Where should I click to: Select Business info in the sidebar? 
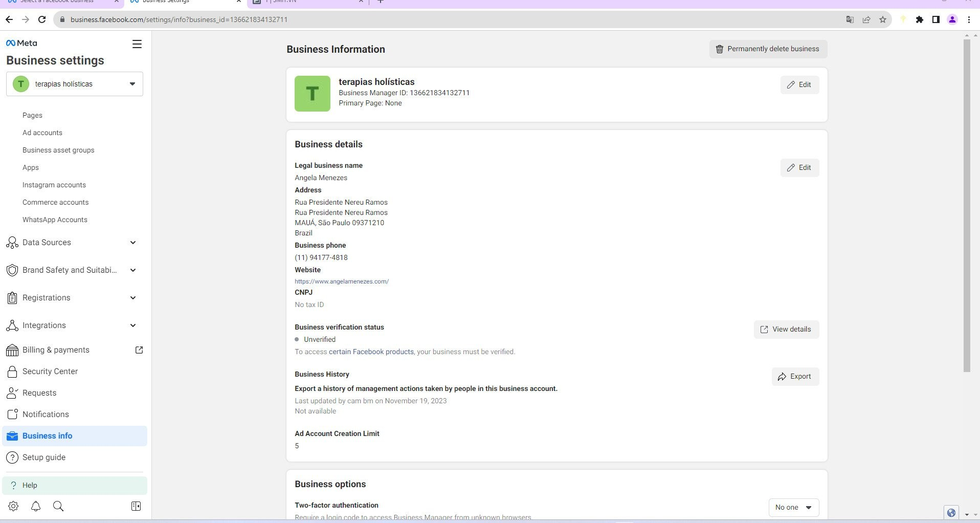coord(75,436)
